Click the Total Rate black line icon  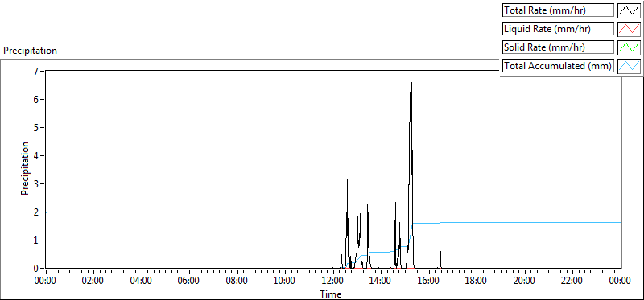630,10
